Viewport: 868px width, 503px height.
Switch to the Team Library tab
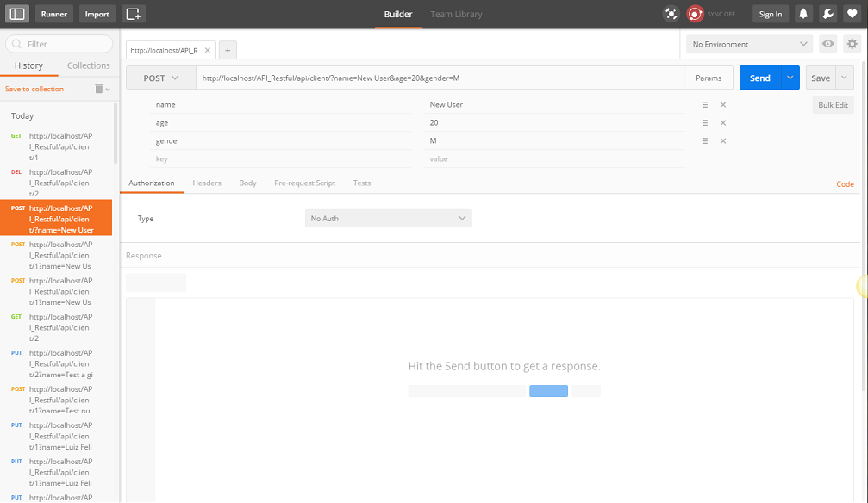456,15
